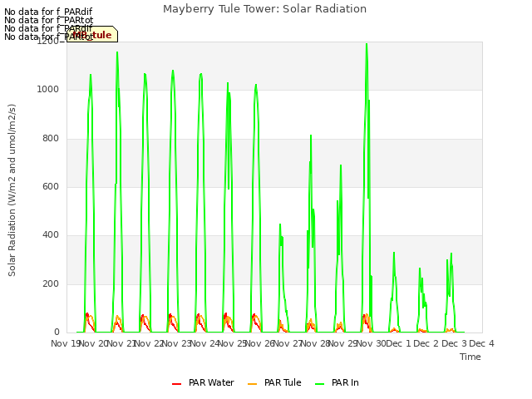Click the green PAR In legend swatch
Image resolution: width=532 pixels, height=399 pixels.
pyautogui.click(x=320, y=384)
